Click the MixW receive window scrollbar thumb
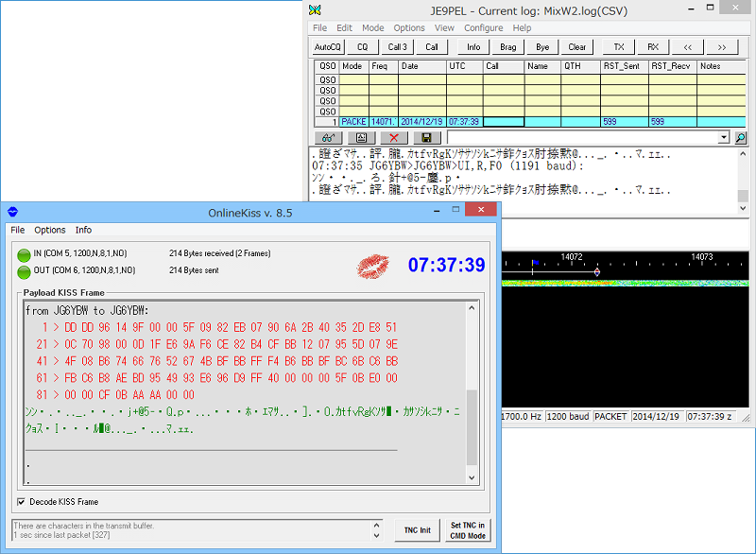This screenshot has width=756, height=554. pyautogui.click(x=743, y=196)
